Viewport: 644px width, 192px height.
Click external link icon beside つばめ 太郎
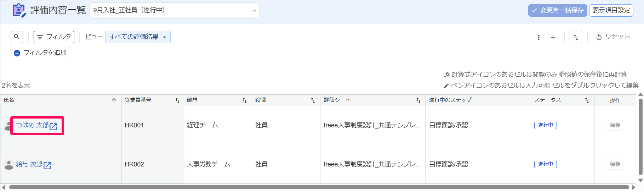tap(53, 126)
